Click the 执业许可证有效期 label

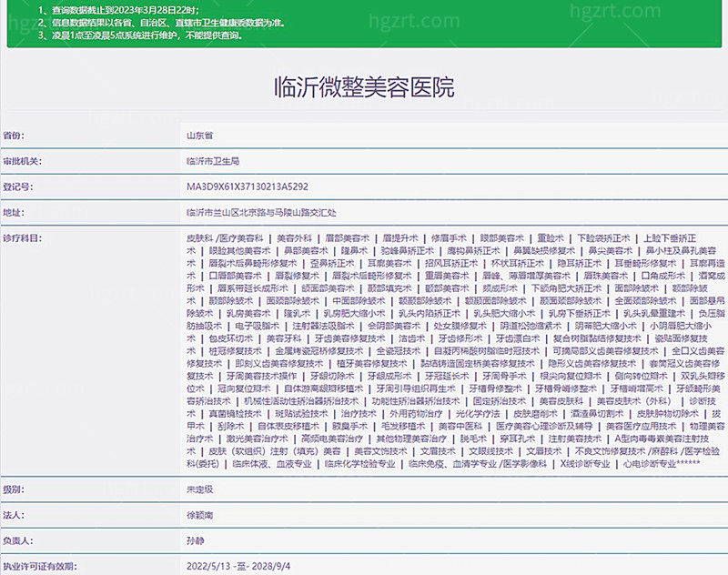click(x=40, y=566)
